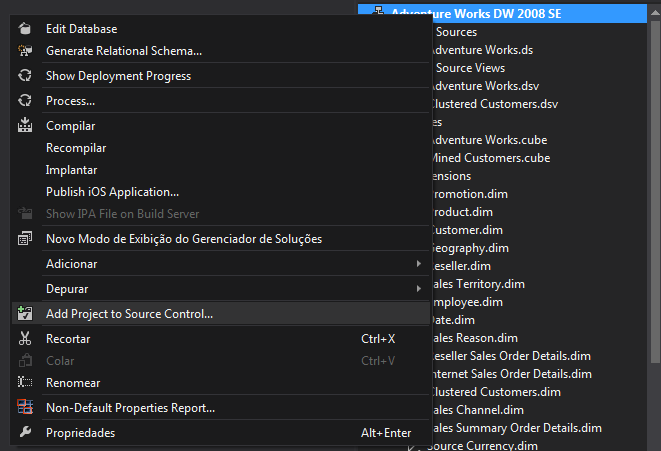The image size is (661, 451).
Task: Select Source Views folder in tree
Action: (x=470, y=68)
